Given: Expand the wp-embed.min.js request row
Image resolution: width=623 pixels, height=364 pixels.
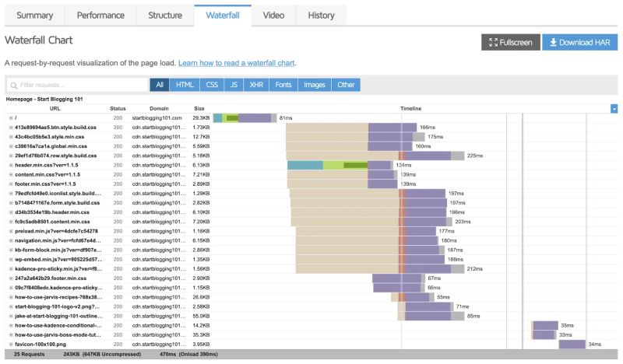Looking at the screenshot, I should [x=11, y=259].
